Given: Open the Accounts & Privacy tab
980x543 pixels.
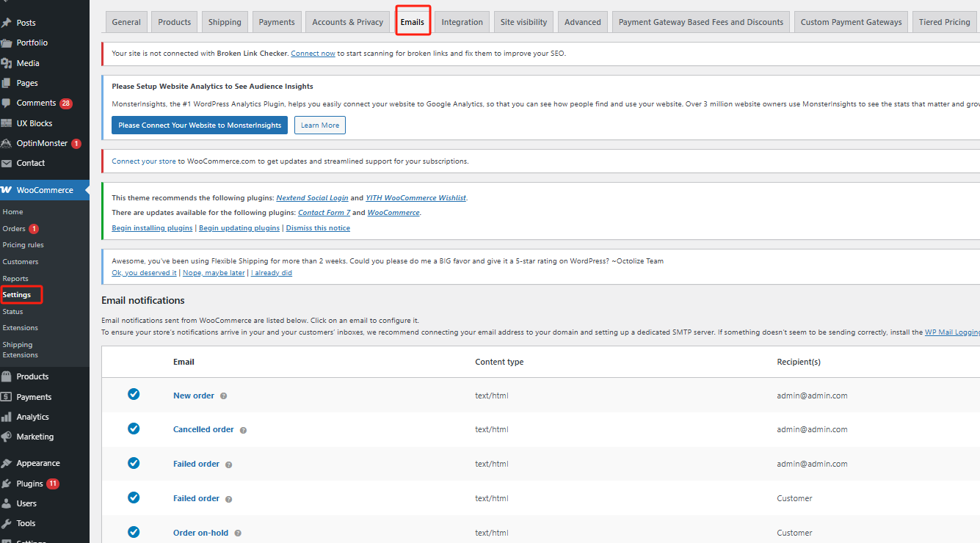Looking at the screenshot, I should pos(347,22).
